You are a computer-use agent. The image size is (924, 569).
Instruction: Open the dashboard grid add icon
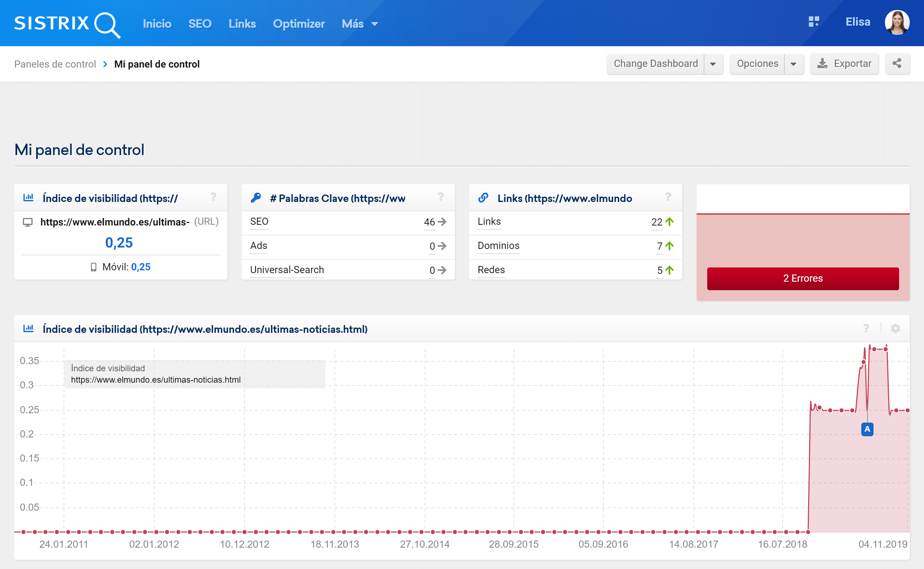point(813,22)
